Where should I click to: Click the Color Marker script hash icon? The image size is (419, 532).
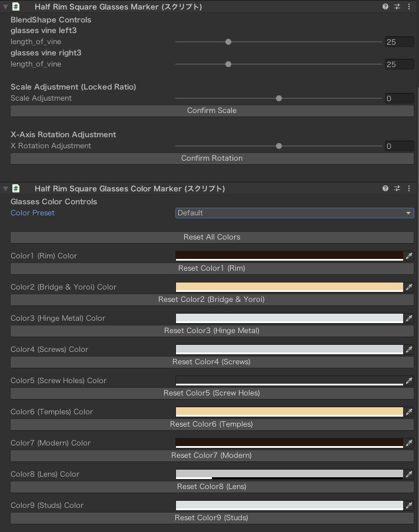16,188
